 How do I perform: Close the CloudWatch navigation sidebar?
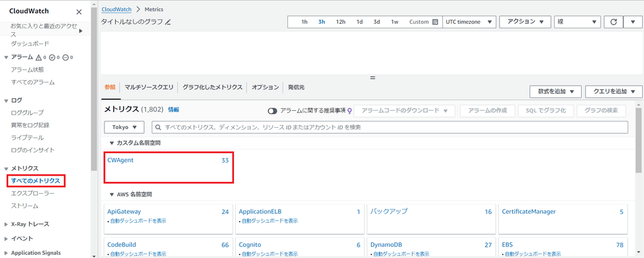(79, 11)
